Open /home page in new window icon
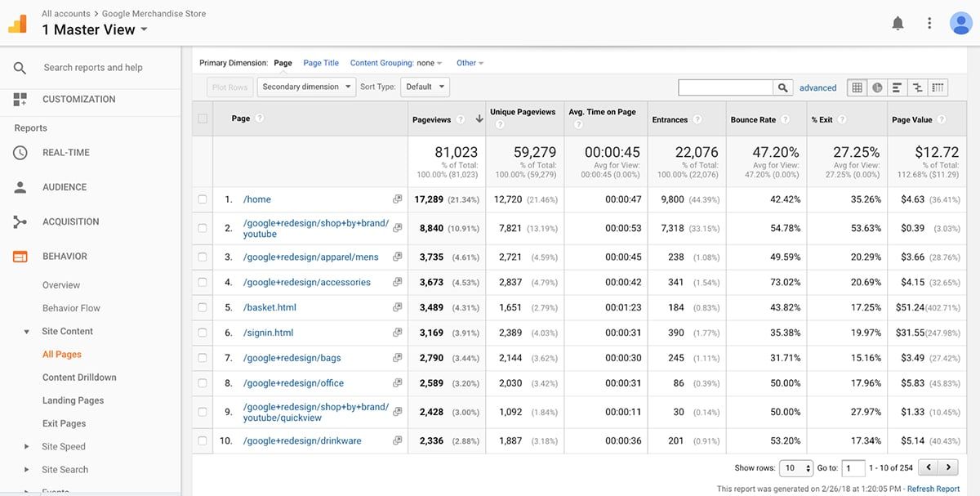This screenshot has width=980, height=496. pyautogui.click(x=397, y=199)
